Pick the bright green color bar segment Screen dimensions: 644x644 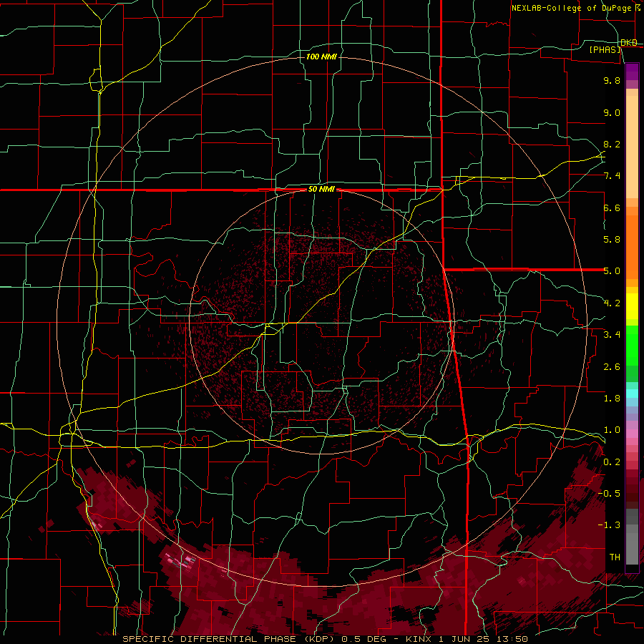coord(632,346)
